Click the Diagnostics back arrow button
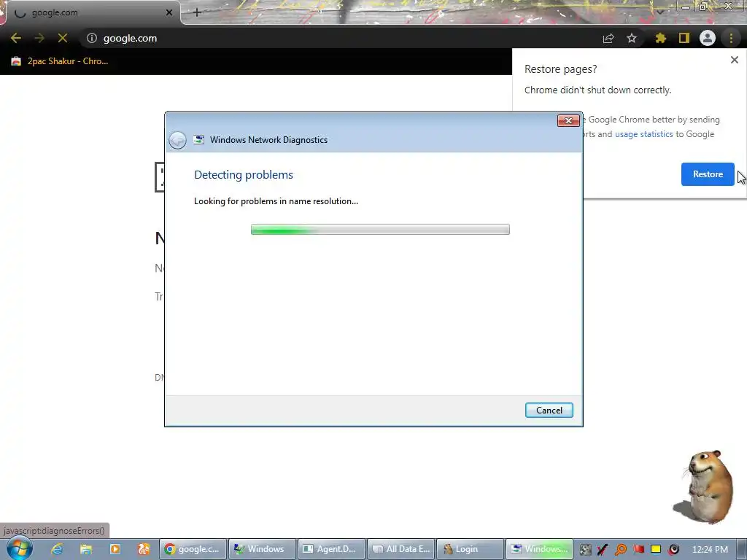Viewport: 747px width, 560px height. [178, 140]
